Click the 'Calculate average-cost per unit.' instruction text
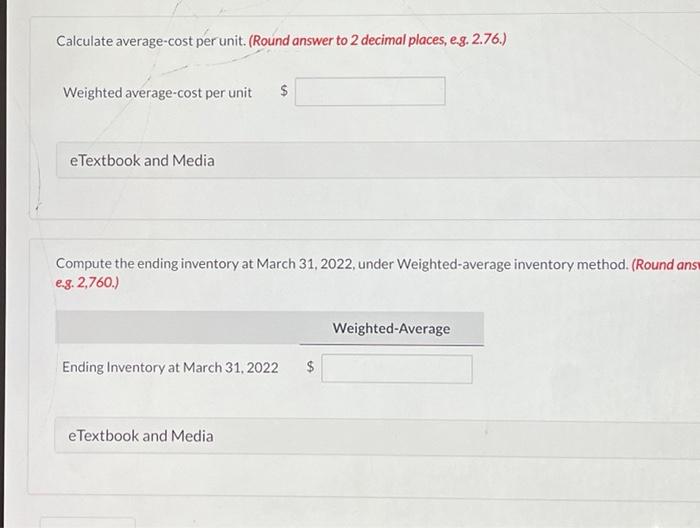This screenshot has height=528, width=700. [151, 41]
